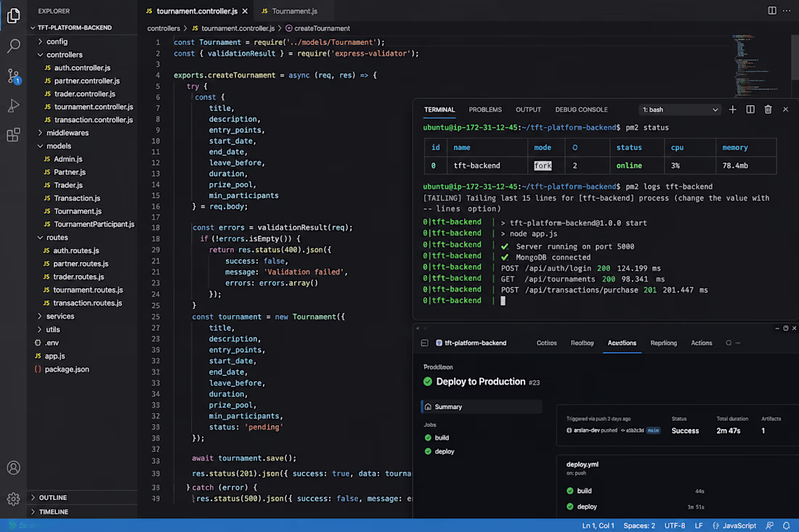Expand the config folder
This screenshot has height=532, width=799.
(x=57, y=42)
